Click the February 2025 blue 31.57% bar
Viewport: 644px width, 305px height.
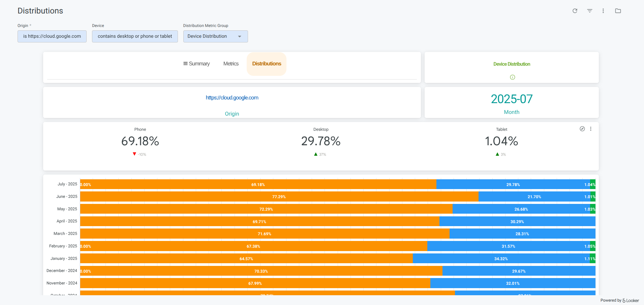(509, 246)
